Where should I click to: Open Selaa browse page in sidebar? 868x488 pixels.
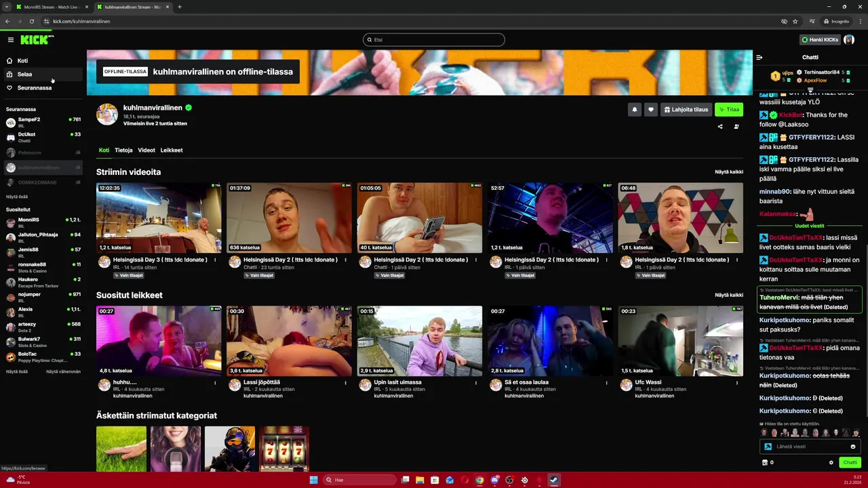(x=42, y=74)
